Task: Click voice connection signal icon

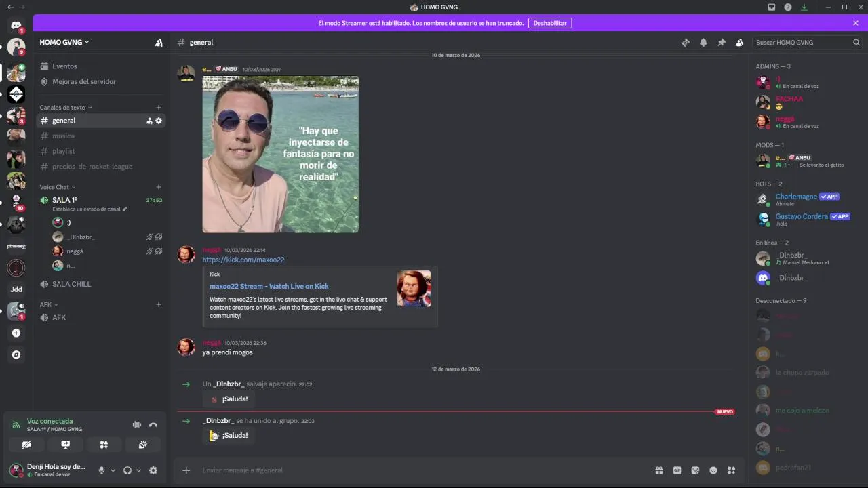Action: (16, 425)
